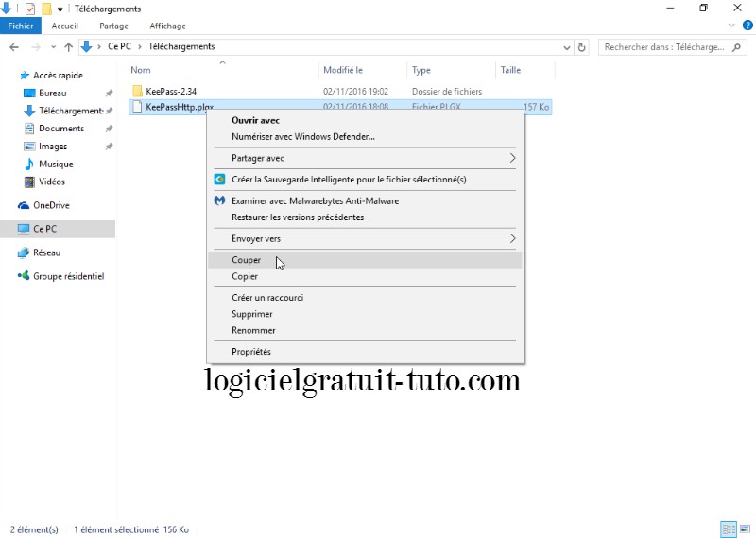This screenshot has width=756, height=538.
Task: Refresh the Téléchargements folder view
Action: pyautogui.click(x=581, y=47)
